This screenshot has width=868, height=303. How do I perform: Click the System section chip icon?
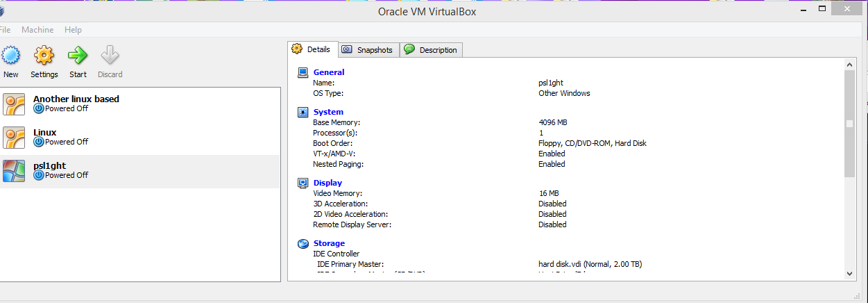(x=303, y=112)
